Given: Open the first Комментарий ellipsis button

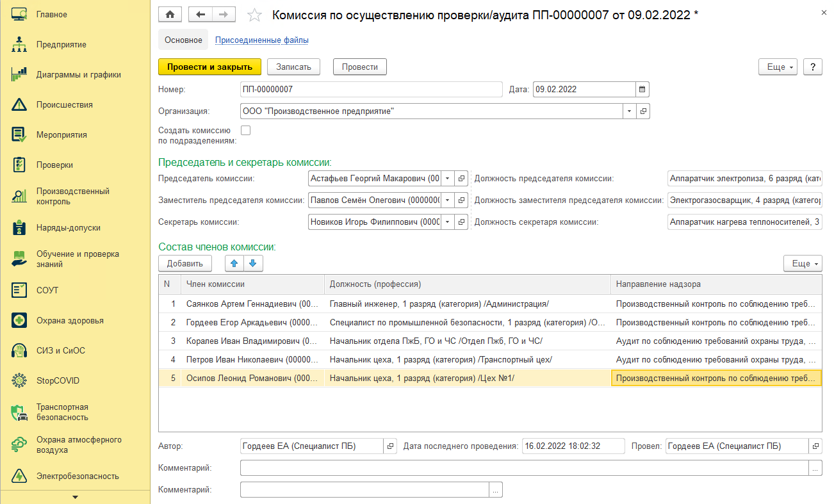Looking at the screenshot, I should point(815,468).
